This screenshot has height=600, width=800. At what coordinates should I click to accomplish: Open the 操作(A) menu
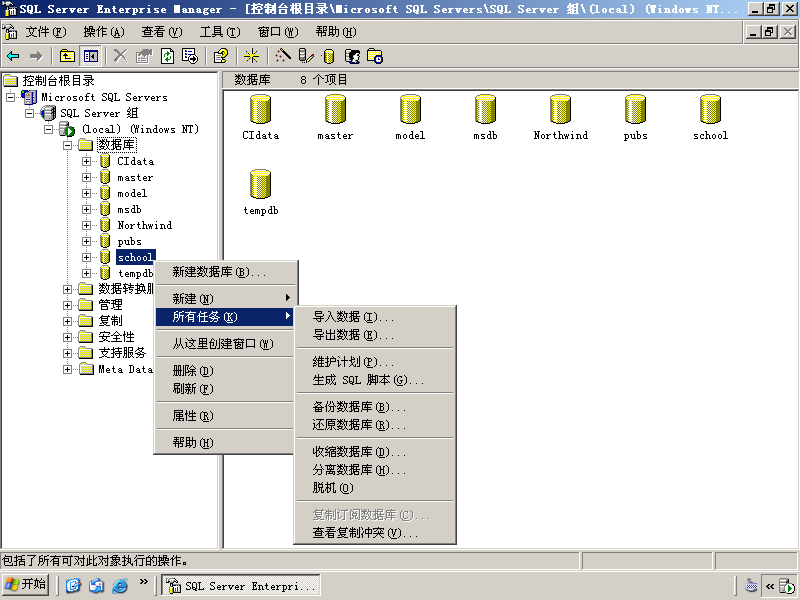104,32
